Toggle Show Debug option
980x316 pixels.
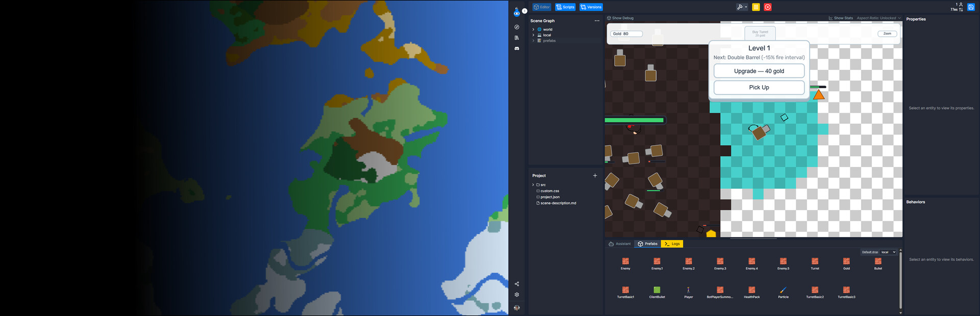point(620,18)
